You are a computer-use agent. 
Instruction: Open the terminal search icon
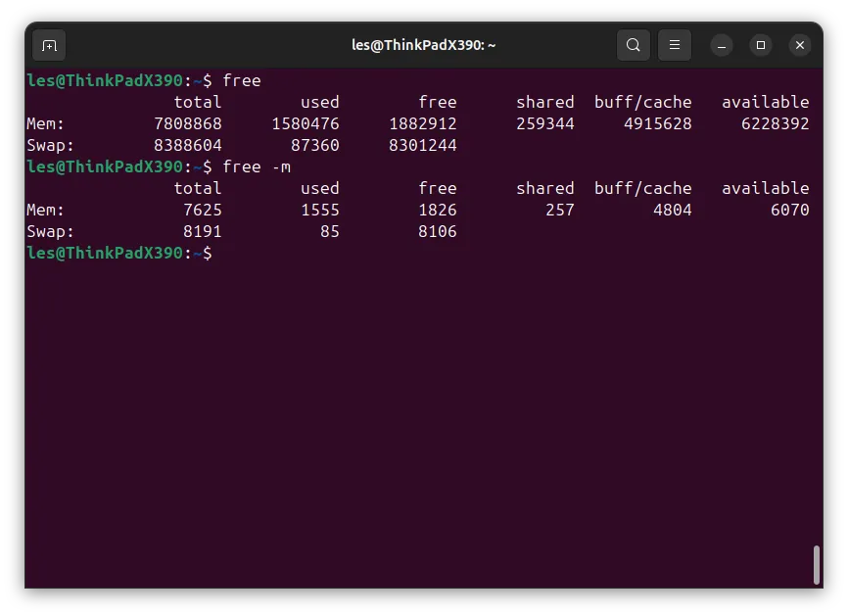pos(634,45)
